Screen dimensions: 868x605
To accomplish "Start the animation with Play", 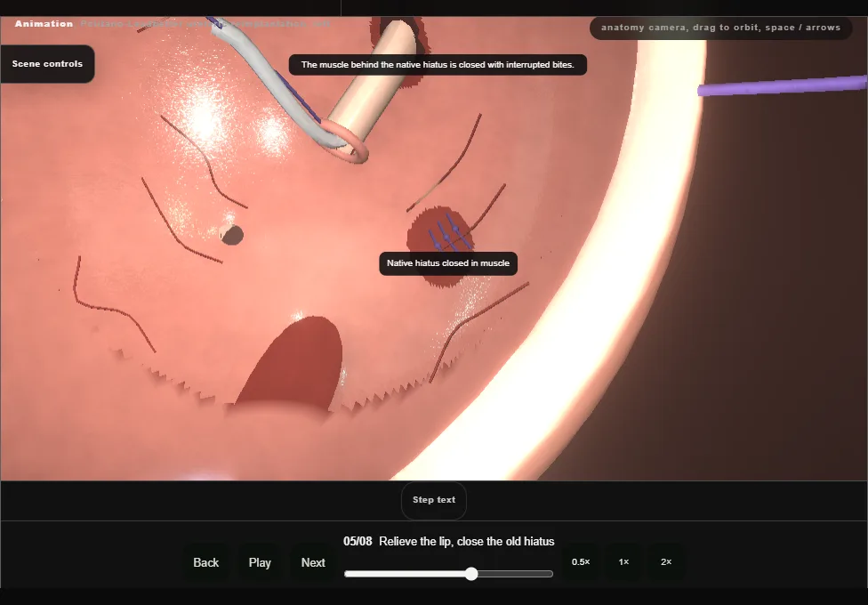I will [x=260, y=562].
